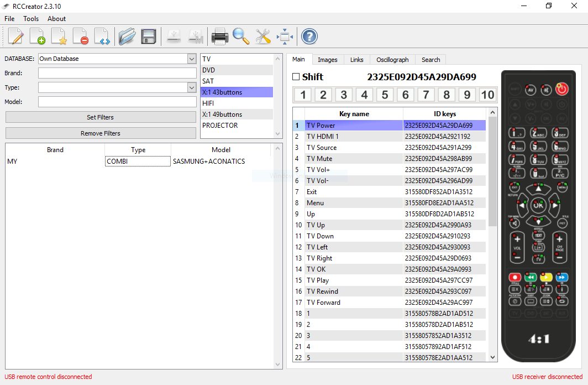The height and width of the screenshot is (385, 588).
Task: Click the document with blue arrows icon
Action: [x=102, y=37]
